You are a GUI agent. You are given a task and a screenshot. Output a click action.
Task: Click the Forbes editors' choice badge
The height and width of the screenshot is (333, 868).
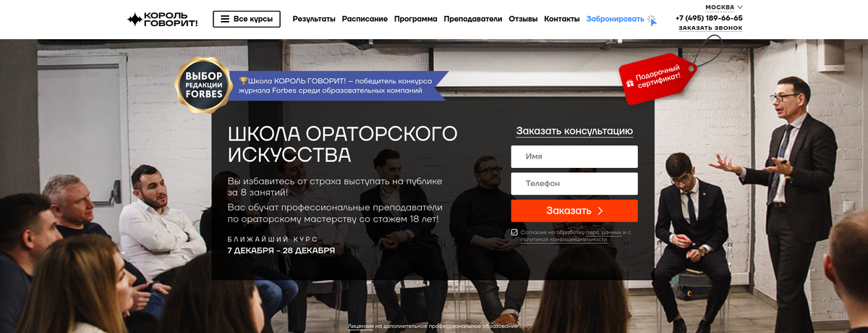point(203,85)
